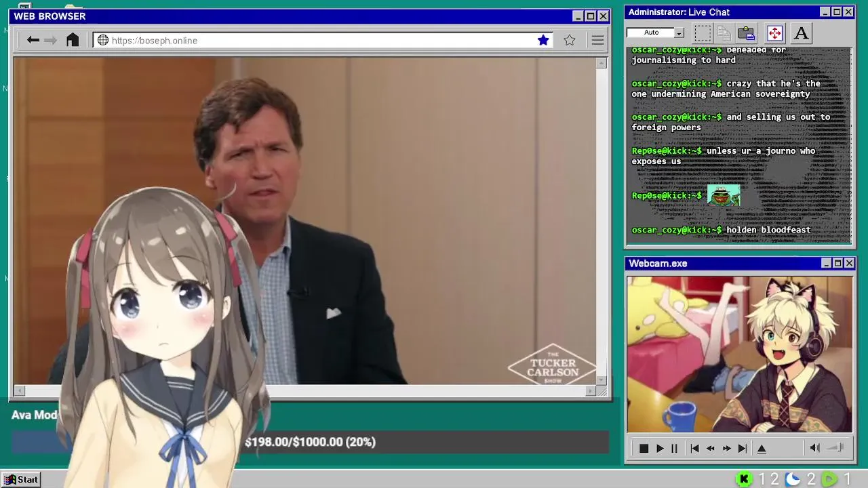The width and height of the screenshot is (868, 488).
Task: Click the blue crescent icon in system tray
Action: tap(793, 479)
